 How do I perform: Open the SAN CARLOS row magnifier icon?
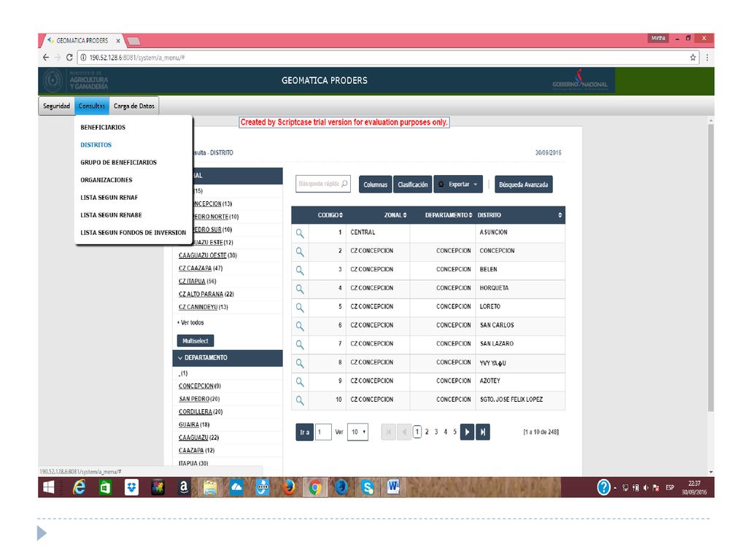point(300,326)
